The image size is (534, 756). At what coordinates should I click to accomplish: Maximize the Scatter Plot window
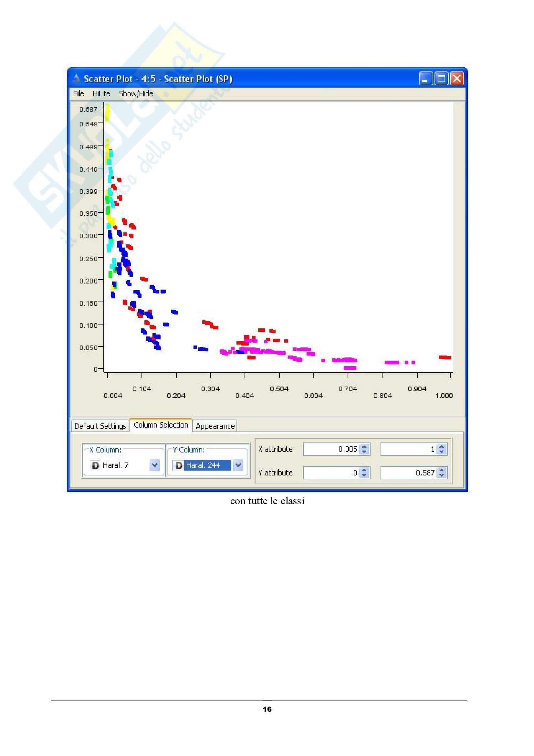click(441, 79)
